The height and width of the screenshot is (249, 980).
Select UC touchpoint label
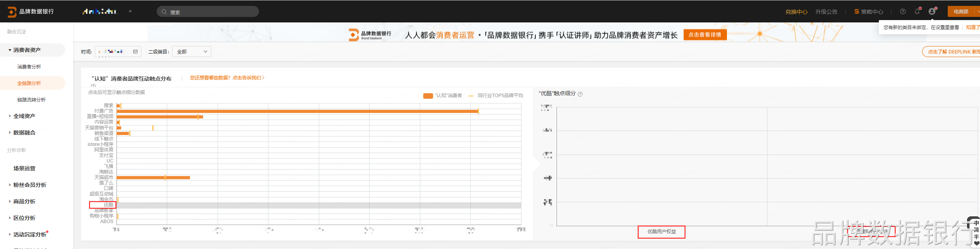110,161
